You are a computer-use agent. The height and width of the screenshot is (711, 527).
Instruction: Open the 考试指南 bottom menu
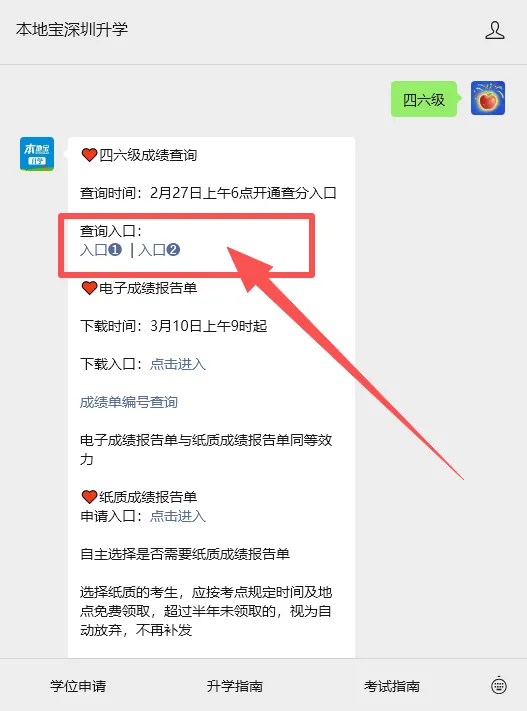pos(392,686)
